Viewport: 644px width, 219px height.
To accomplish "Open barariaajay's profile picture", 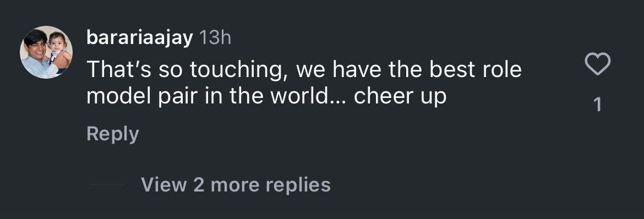I will point(46,52).
